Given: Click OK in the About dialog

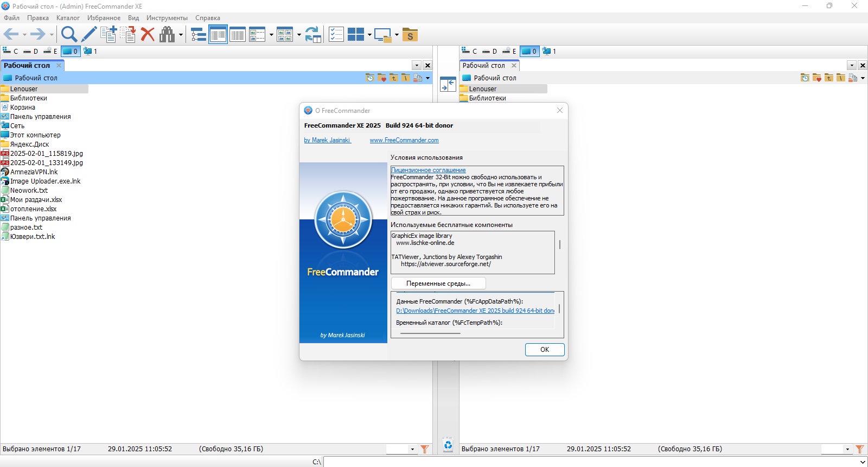Looking at the screenshot, I should (x=545, y=350).
